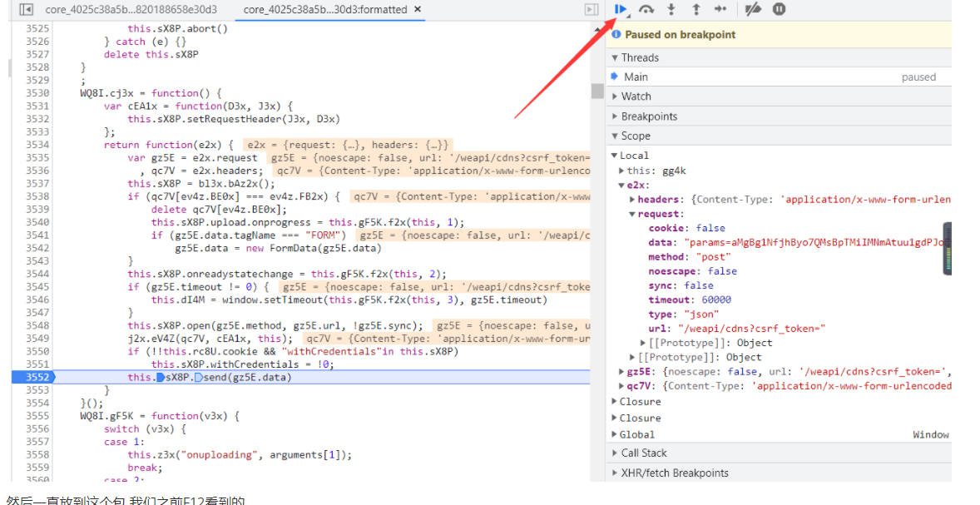This screenshot has height=505, width=980.
Task: Click the sync: false property
Action: (681, 285)
